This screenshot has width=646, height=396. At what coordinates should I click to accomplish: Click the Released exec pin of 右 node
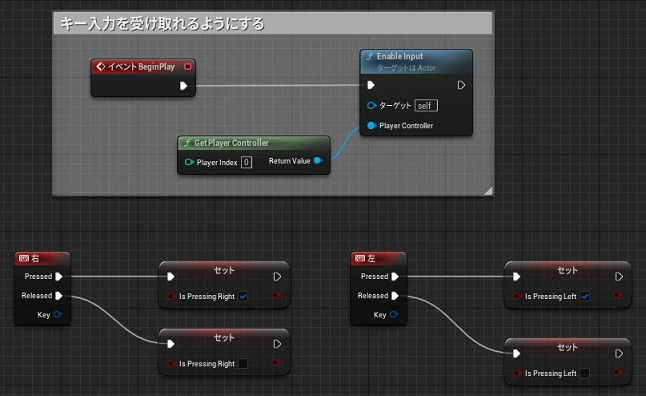click(x=59, y=295)
